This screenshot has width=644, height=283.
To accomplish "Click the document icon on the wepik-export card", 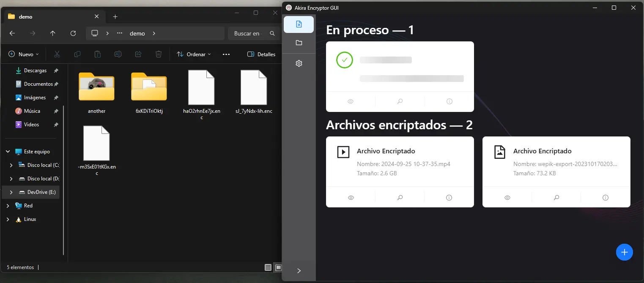I will pyautogui.click(x=500, y=151).
